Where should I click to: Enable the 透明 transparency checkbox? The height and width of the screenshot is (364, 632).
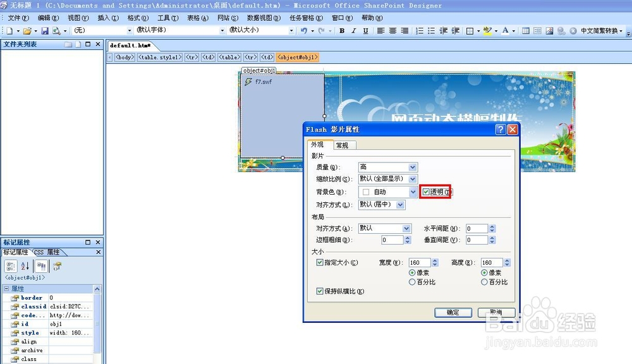click(x=426, y=191)
